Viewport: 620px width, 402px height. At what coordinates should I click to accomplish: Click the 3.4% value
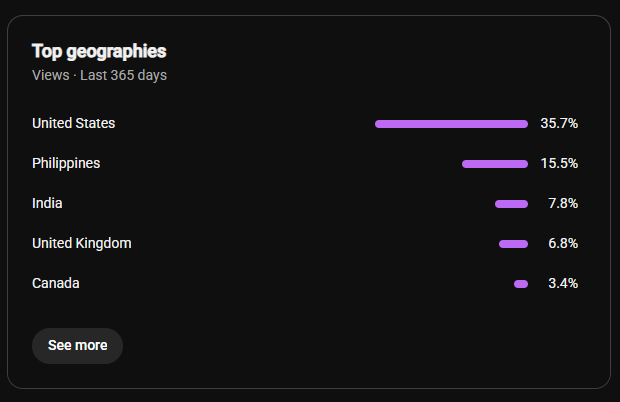coord(563,283)
